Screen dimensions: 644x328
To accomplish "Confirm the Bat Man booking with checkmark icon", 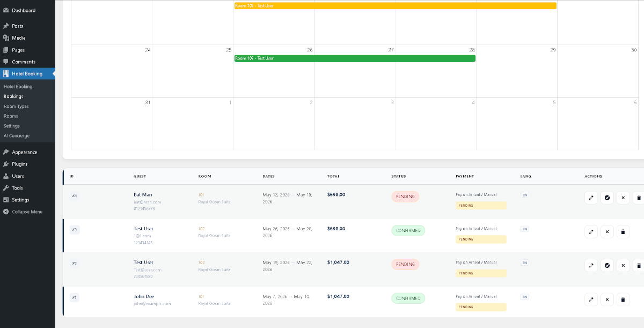I will tap(607, 198).
